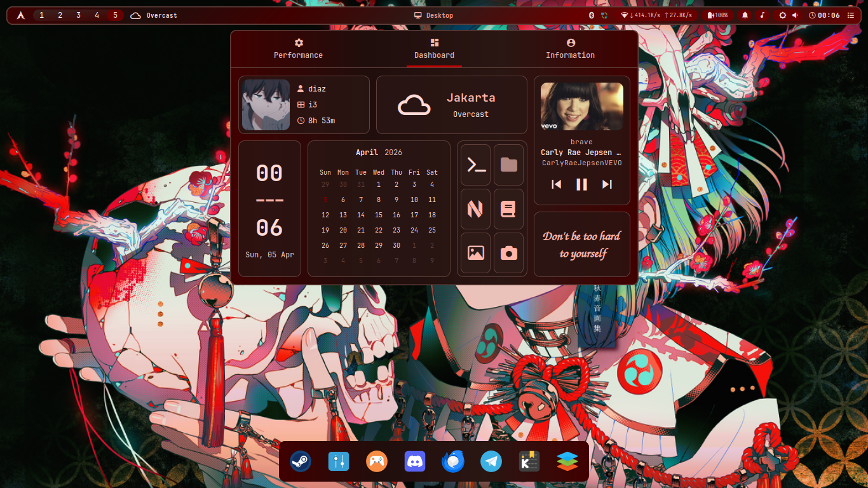Click the 00:06 clock in bar
The image size is (868, 488).
pos(825,15)
